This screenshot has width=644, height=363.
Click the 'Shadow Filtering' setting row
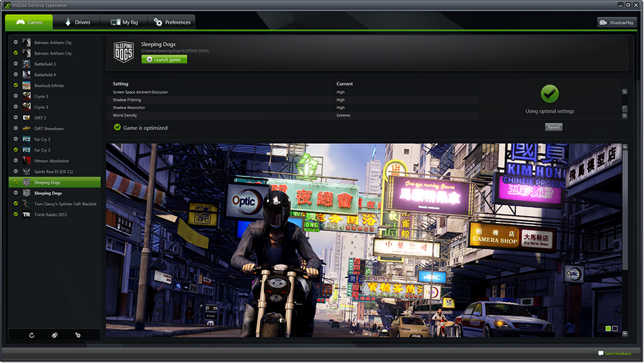coord(294,100)
